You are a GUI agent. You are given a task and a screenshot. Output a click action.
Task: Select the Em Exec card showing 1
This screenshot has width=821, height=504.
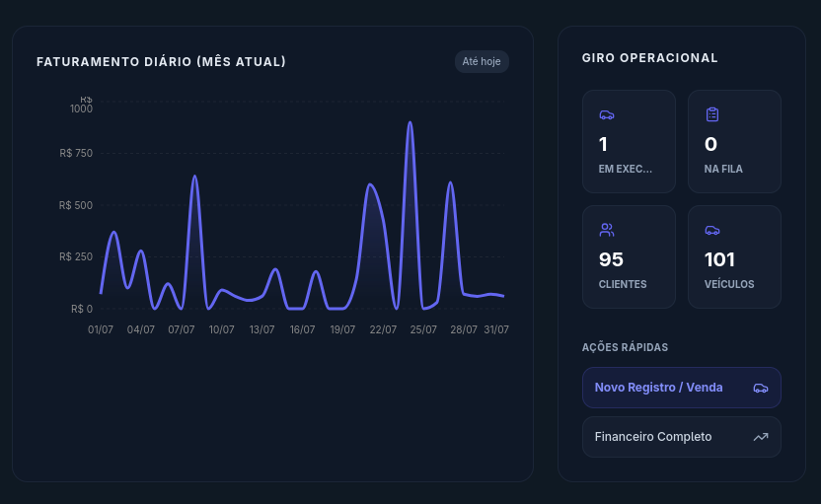[x=629, y=141]
